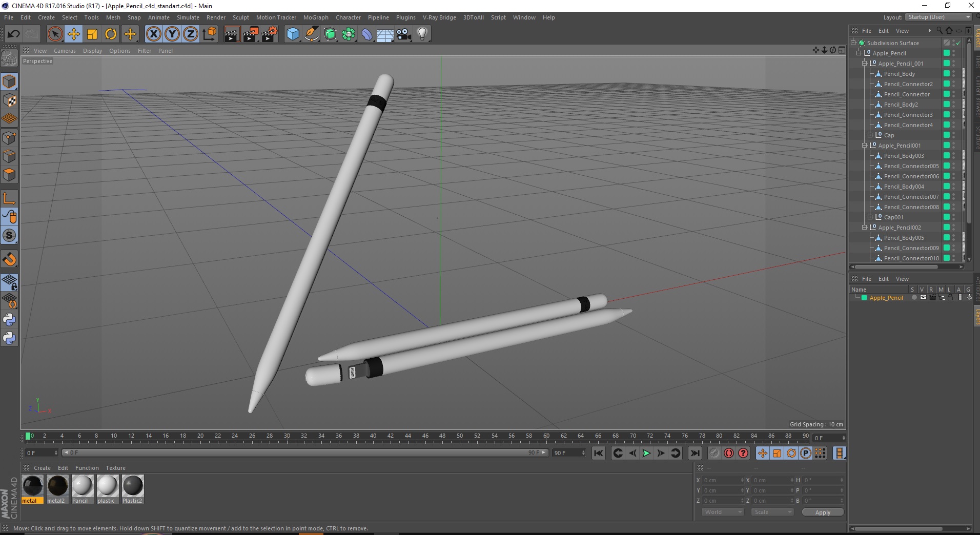The image size is (980, 535).
Task: Select the Plastic2 material swatch
Action: coord(132,489)
